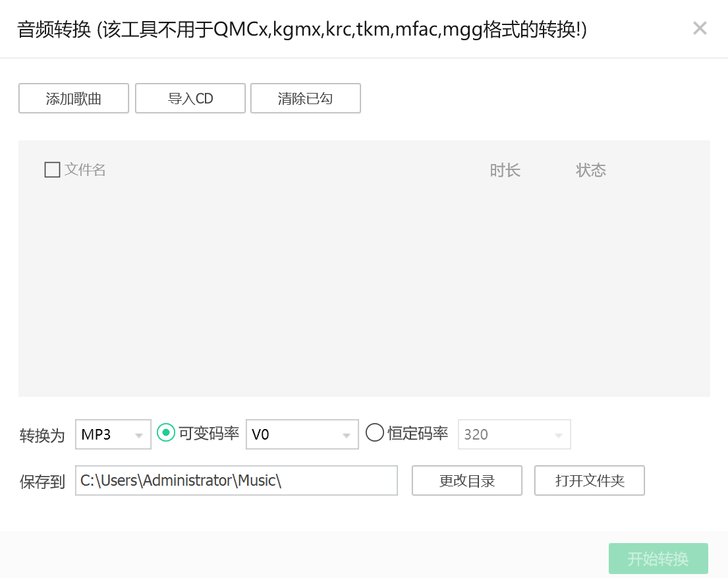Viewport: 728px width, 578px height.
Task: Click the 时长 column header
Action: click(505, 169)
